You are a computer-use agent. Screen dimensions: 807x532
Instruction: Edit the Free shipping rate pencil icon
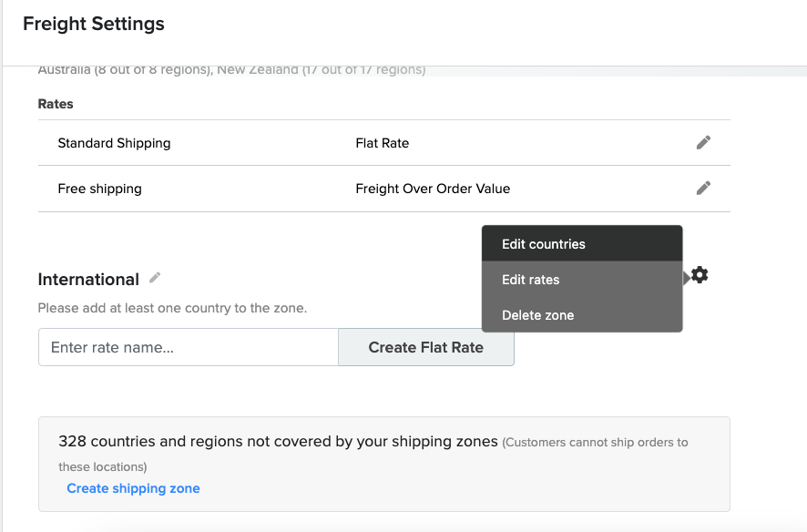point(703,189)
